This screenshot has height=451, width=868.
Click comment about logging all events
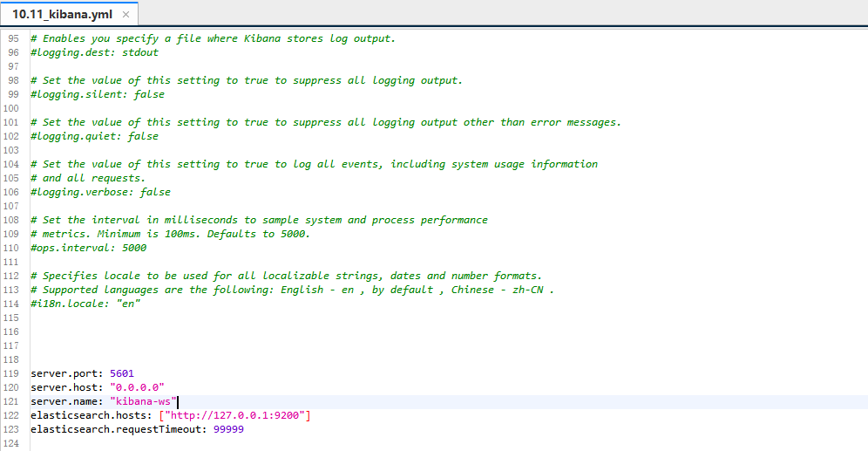[314, 164]
